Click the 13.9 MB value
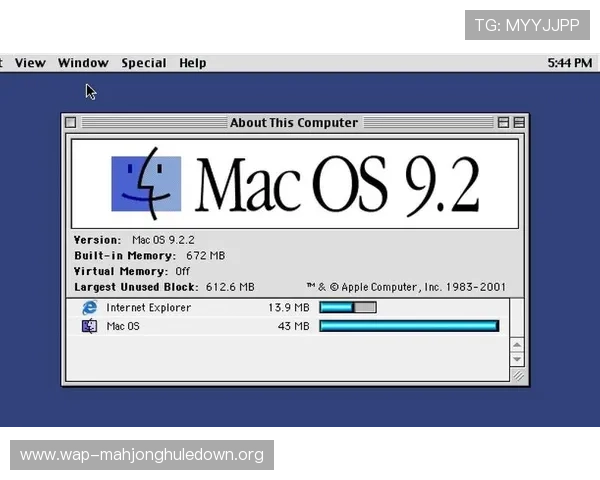The height and width of the screenshot is (480, 600). point(289,308)
